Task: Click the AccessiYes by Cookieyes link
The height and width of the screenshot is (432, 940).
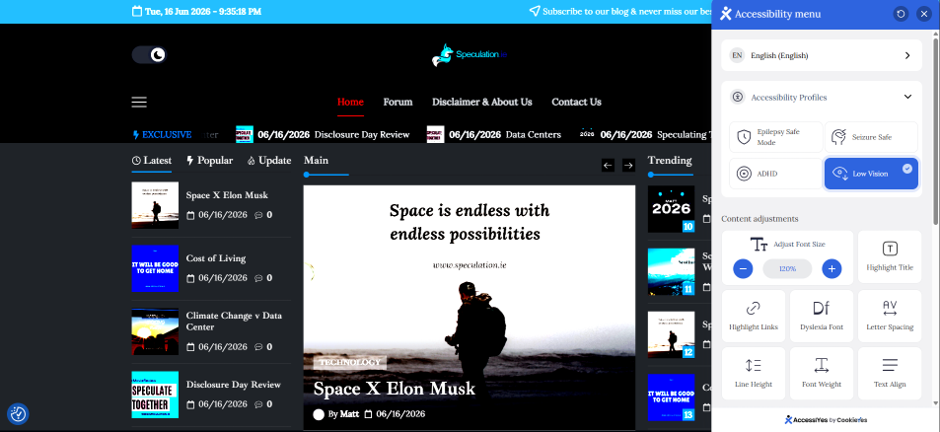Action: 825,420
